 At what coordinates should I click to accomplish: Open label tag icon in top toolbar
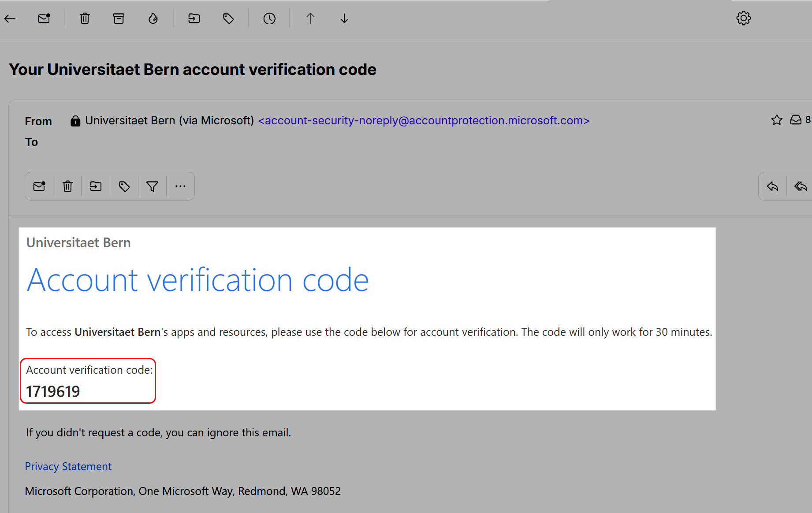click(x=228, y=19)
